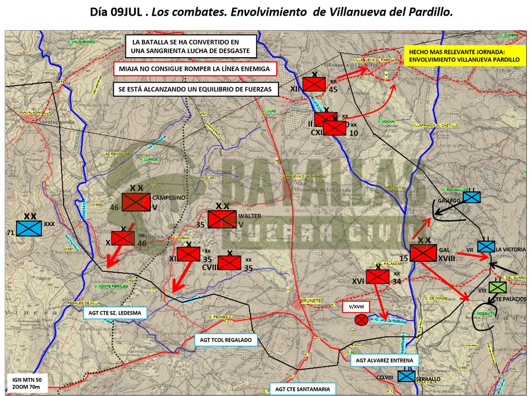
Task: Select the 'V. MOCHA' map label
Action: (386, 121)
